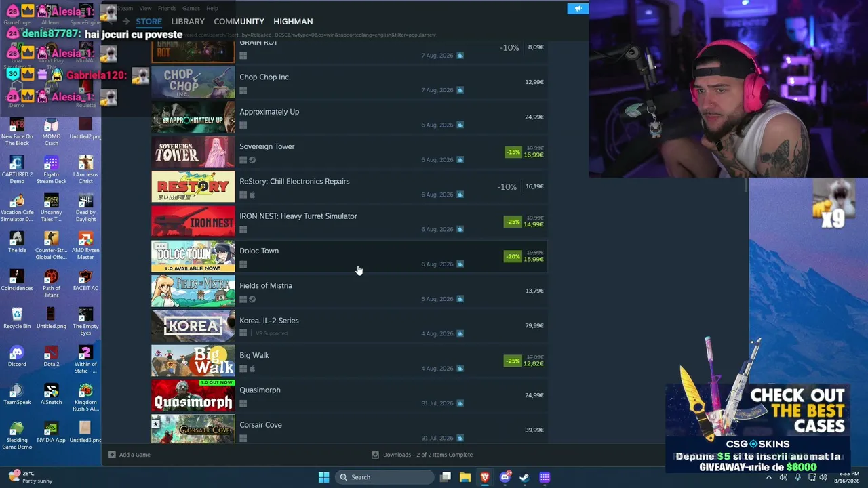Viewport: 868px width, 488px height.
Task: Open the View menu in Steam
Action: pyautogui.click(x=145, y=8)
